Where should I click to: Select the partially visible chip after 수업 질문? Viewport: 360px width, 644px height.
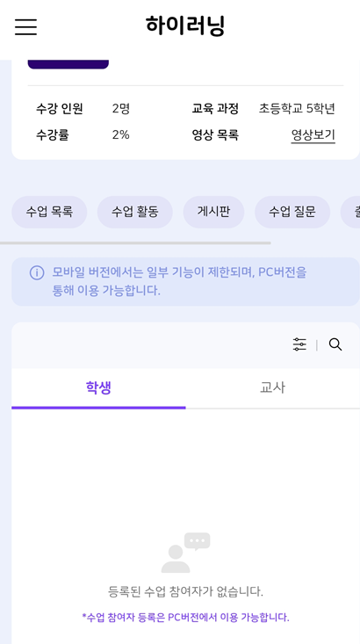350,212
